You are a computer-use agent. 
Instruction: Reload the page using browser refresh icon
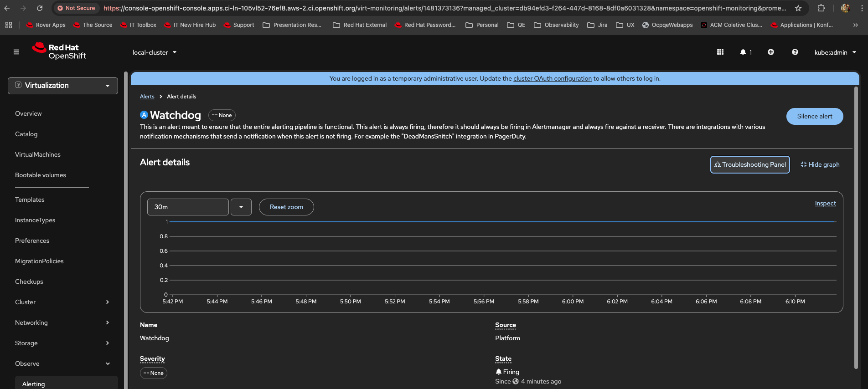point(40,8)
